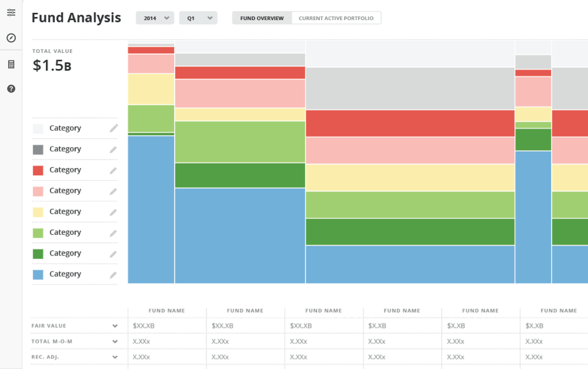
Task: Select the light gray category swatch
Action: point(38,129)
